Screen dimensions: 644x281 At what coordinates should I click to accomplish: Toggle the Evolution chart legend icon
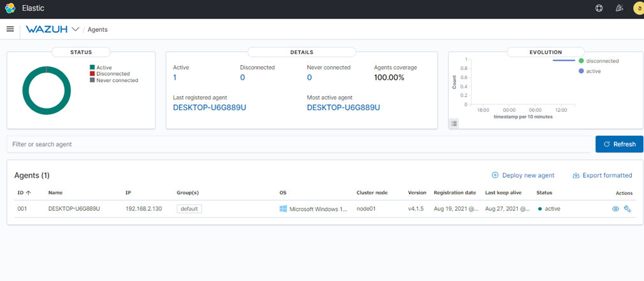click(x=454, y=123)
